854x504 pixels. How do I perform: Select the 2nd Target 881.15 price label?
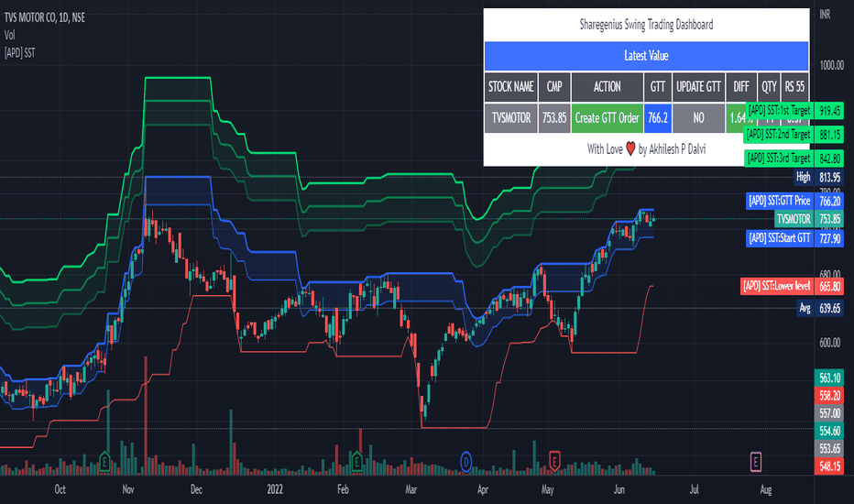tap(794, 134)
